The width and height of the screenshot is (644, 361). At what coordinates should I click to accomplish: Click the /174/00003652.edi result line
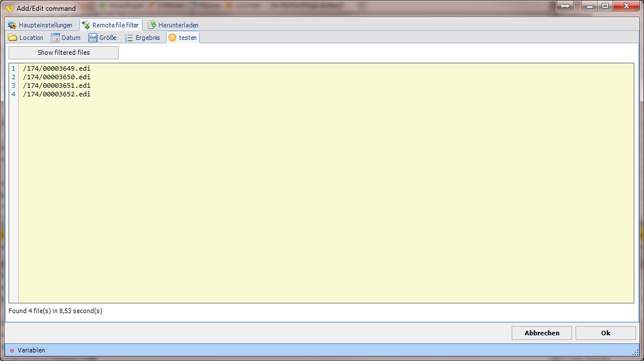click(56, 94)
